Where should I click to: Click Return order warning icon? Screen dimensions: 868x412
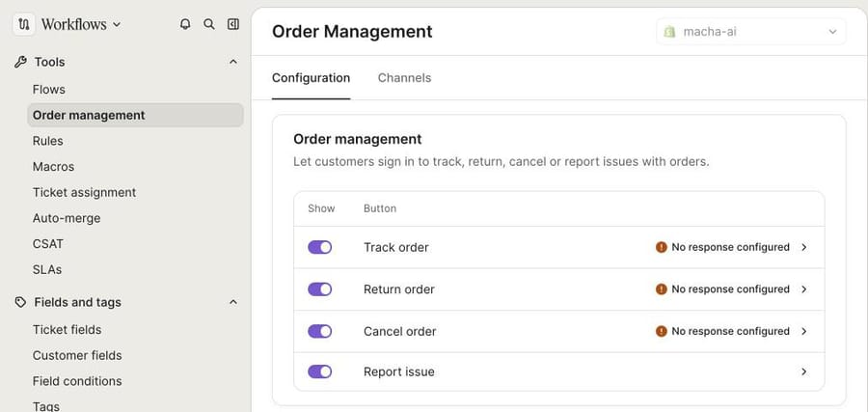tap(661, 289)
